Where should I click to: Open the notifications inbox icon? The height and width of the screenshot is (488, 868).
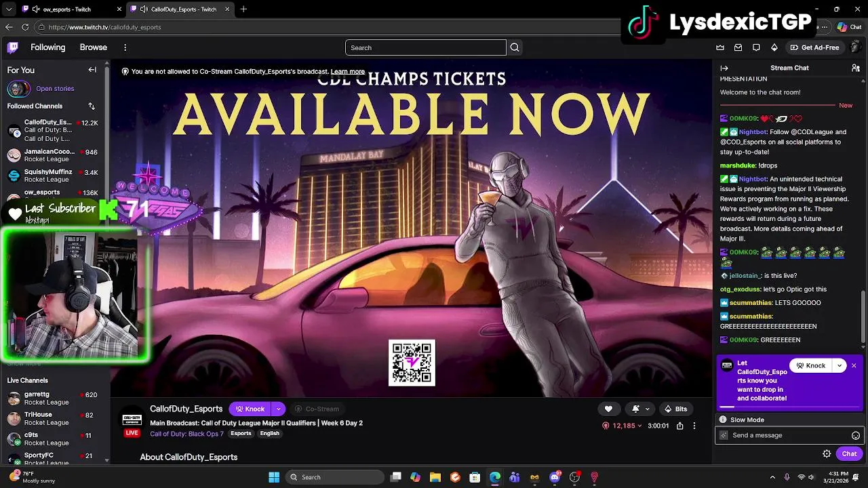tap(738, 47)
